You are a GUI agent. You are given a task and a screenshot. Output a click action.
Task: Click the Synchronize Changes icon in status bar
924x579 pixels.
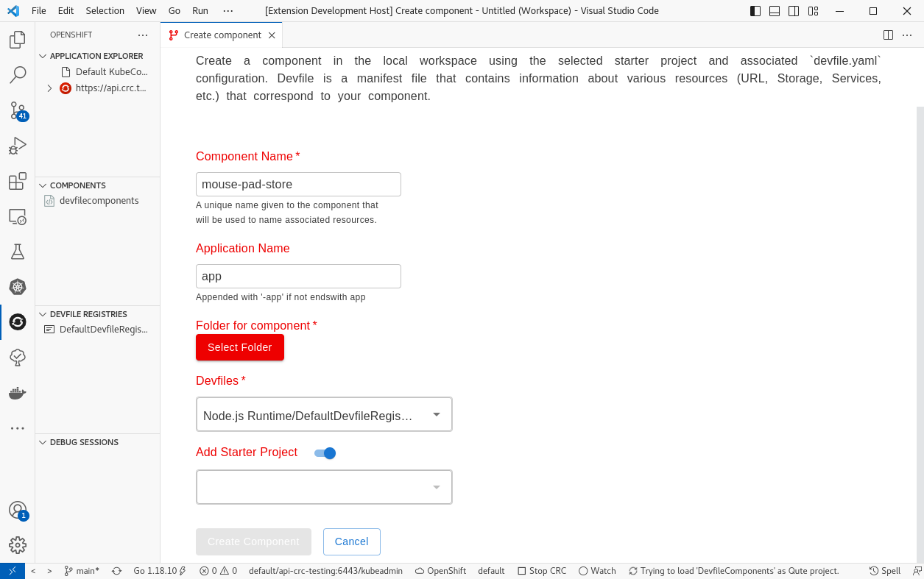tap(116, 571)
